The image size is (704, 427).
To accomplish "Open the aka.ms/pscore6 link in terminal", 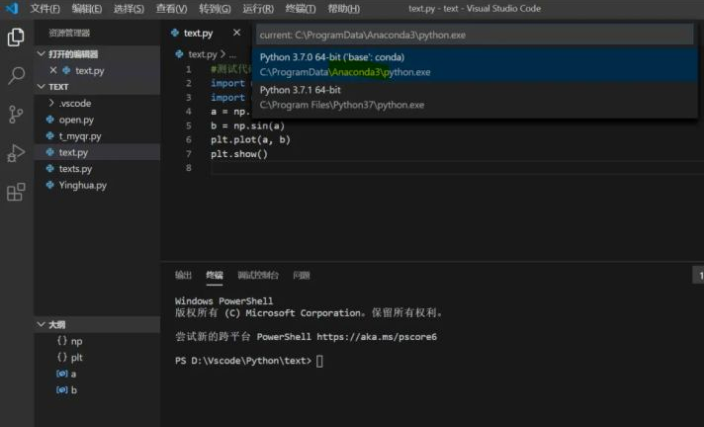I will point(376,337).
